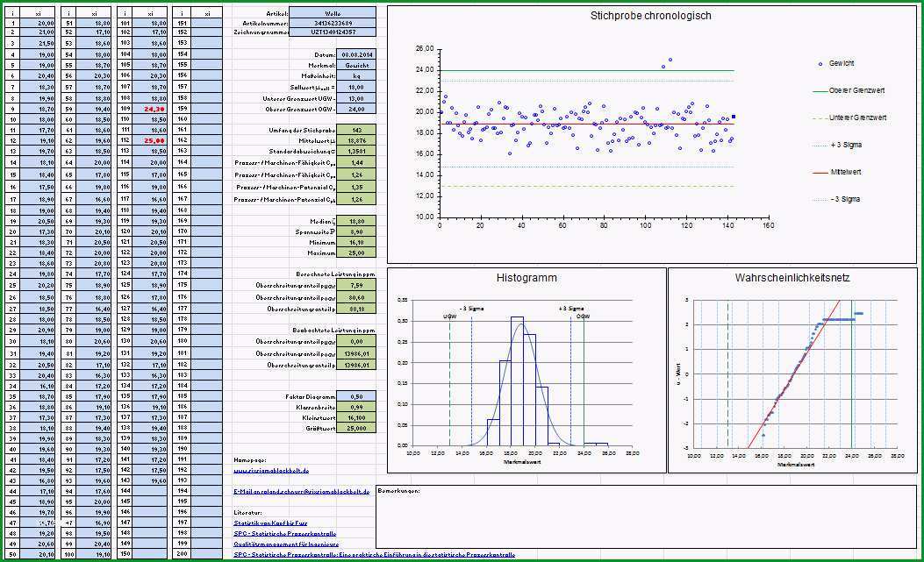Select the red 24,30 value of sample 109
The image size is (924, 562).
pos(150,109)
